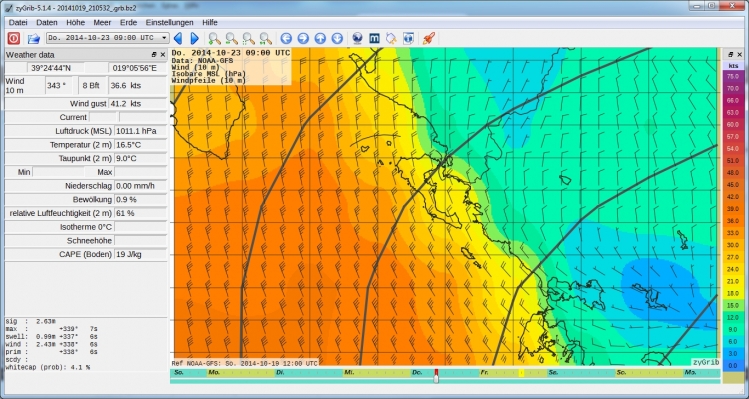Go to next forecast time step
The image size is (749, 399).
pos(194,38)
